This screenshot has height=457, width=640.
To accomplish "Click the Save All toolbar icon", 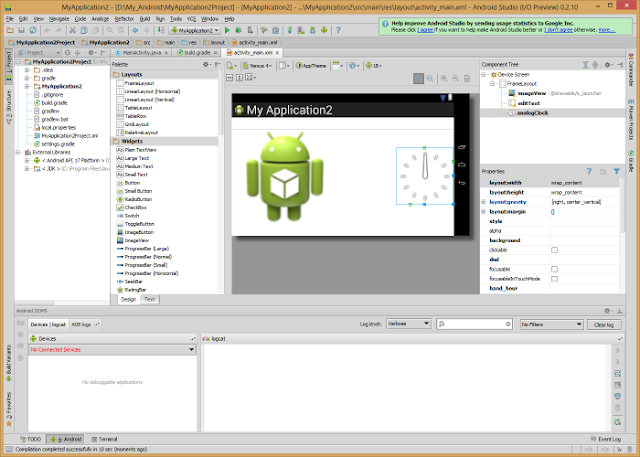I will pyautogui.click(x=22, y=30).
